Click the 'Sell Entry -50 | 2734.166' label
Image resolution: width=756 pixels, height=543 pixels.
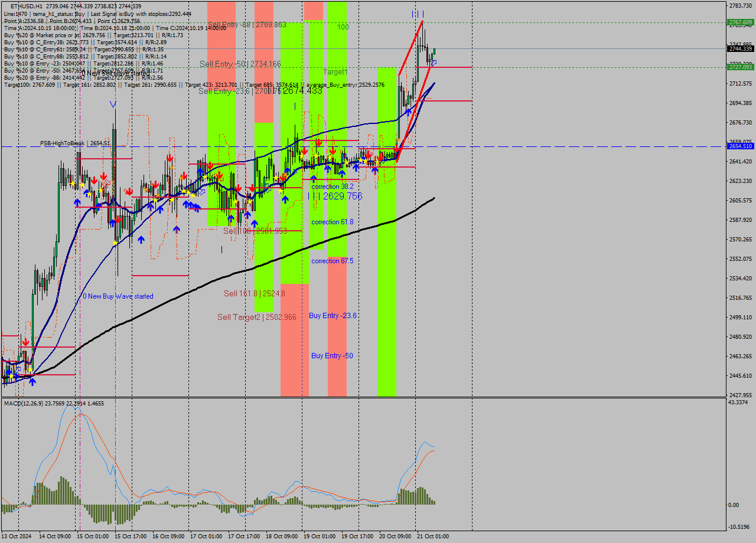pyautogui.click(x=240, y=64)
